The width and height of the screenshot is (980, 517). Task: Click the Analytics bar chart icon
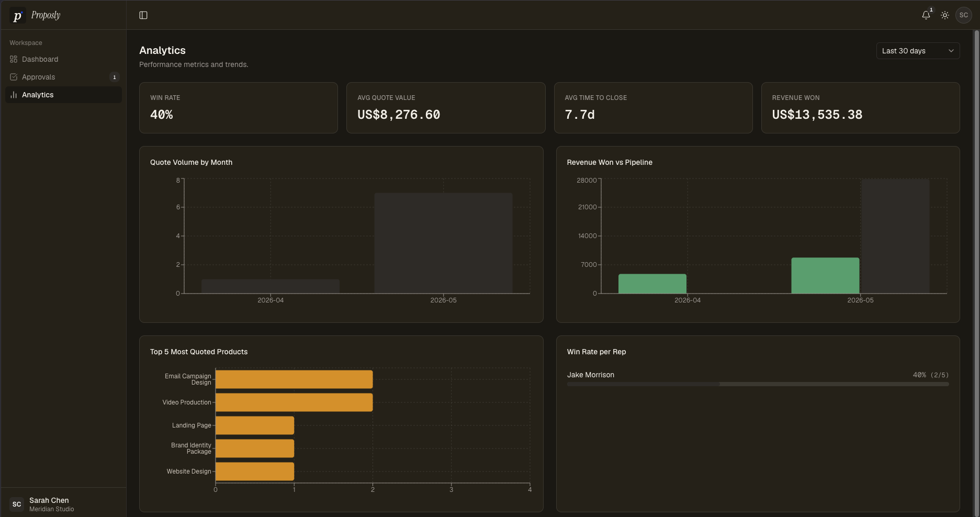coord(14,95)
